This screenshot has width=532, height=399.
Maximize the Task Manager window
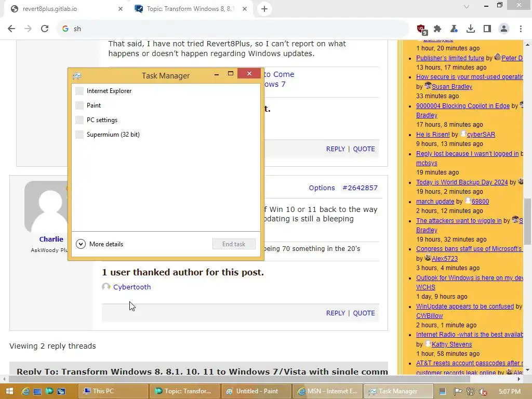[x=231, y=74]
